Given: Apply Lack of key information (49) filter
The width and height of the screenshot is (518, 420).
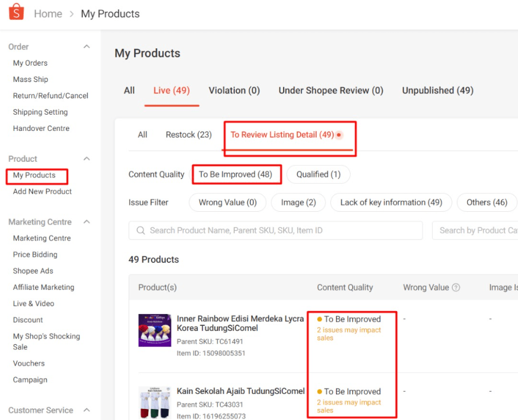Looking at the screenshot, I should (x=391, y=202).
